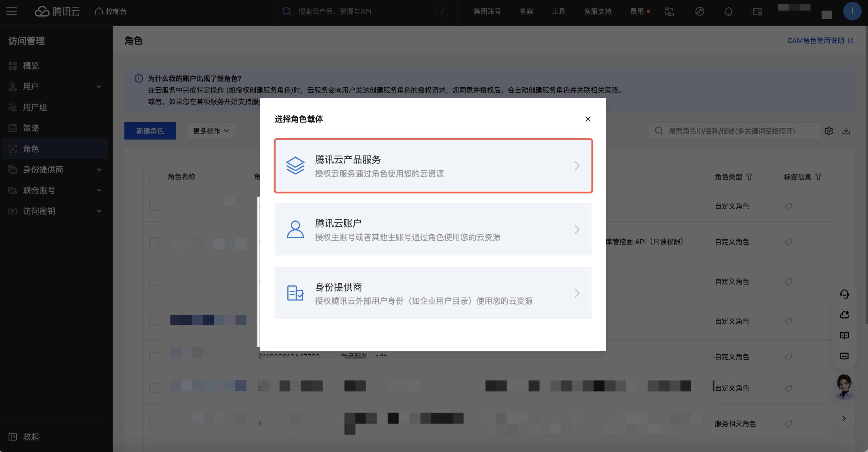Open the 客服支持 menu

[x=597, y=11]
